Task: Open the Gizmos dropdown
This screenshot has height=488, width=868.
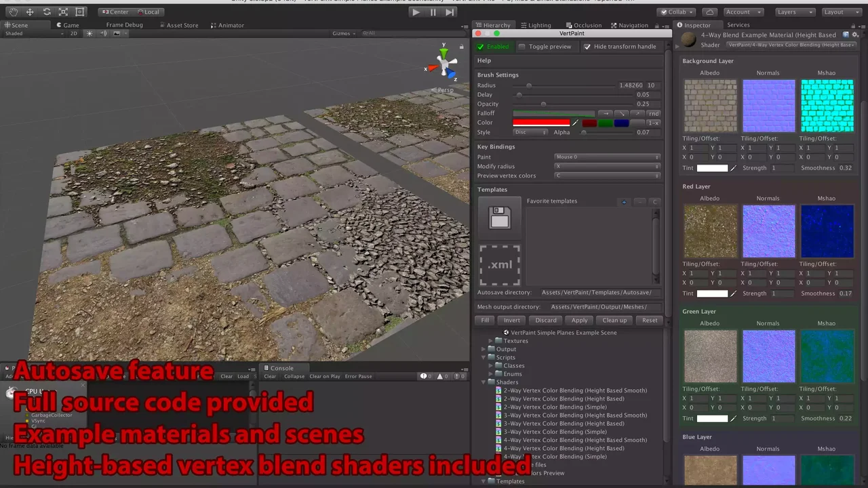Action: coord(344,33)
